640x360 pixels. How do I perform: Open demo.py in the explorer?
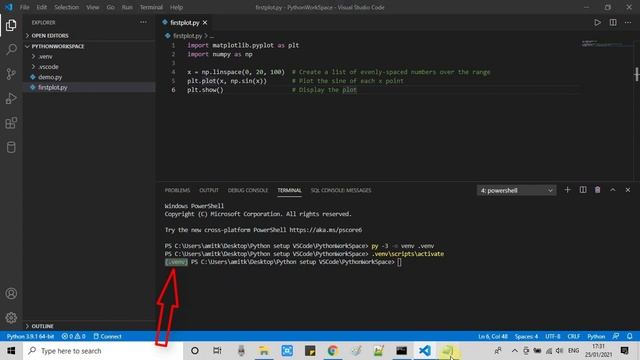click(x=89, y=77)
